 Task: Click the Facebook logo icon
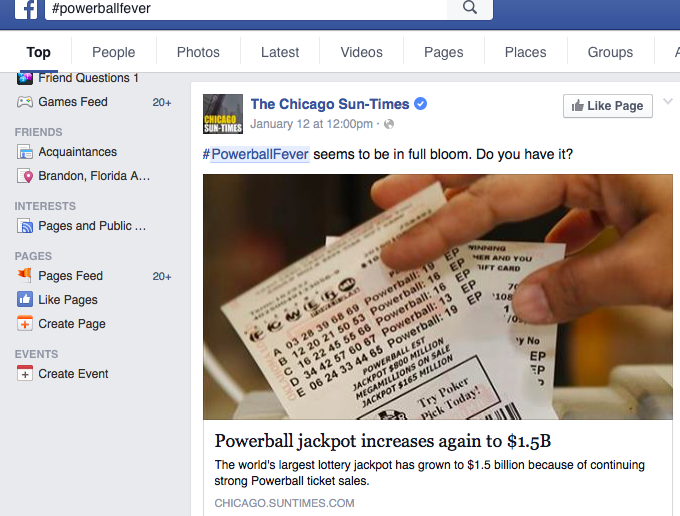(x=26, y=9)
